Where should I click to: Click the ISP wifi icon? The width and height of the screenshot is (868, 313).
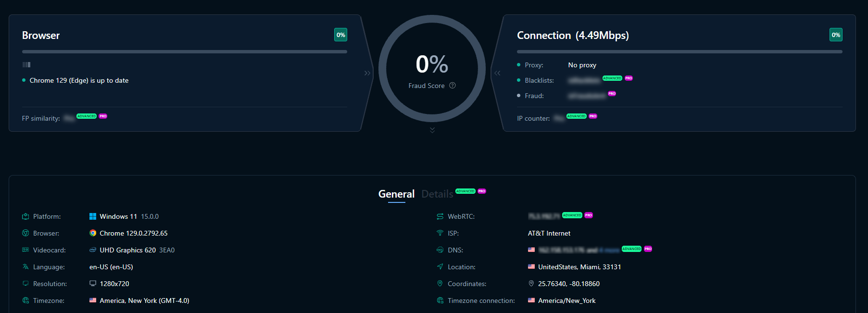point(440,233)
